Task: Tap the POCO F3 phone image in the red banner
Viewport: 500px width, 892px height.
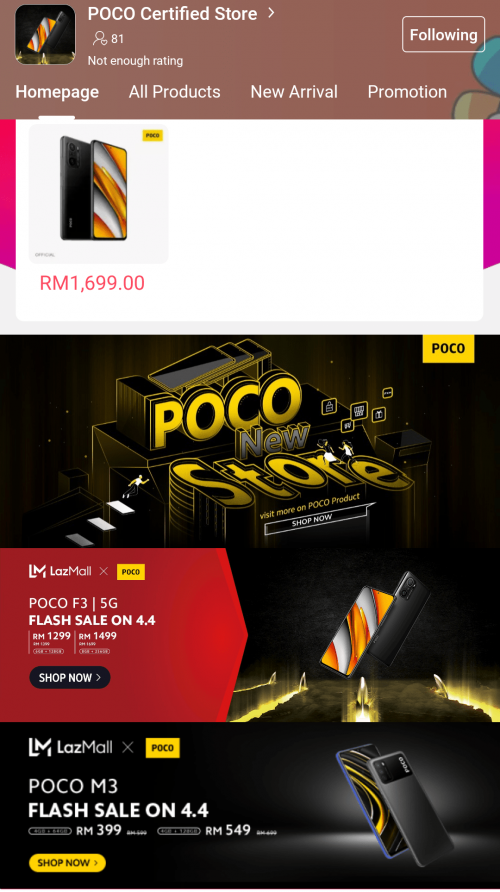Action: coord(374,624)
